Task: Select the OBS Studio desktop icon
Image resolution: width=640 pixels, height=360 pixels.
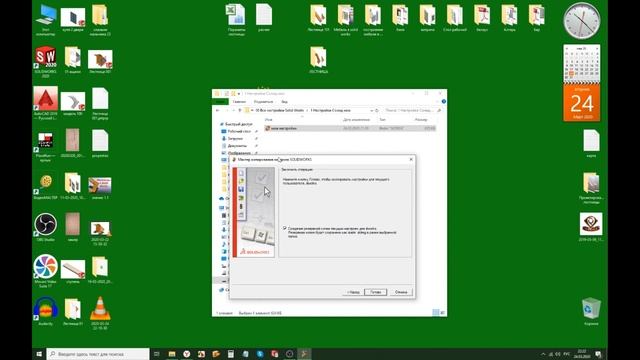Action: 45,227
